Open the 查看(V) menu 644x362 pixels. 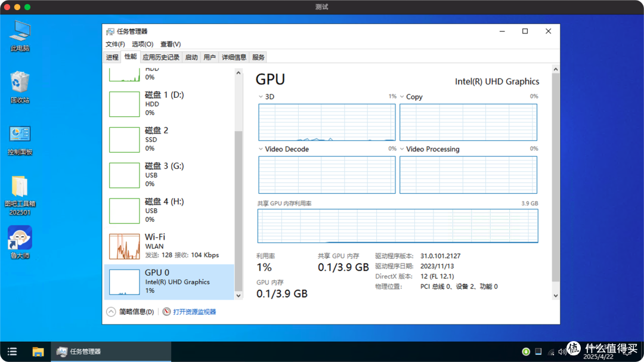pyautogui.click(x=171, y=44)
